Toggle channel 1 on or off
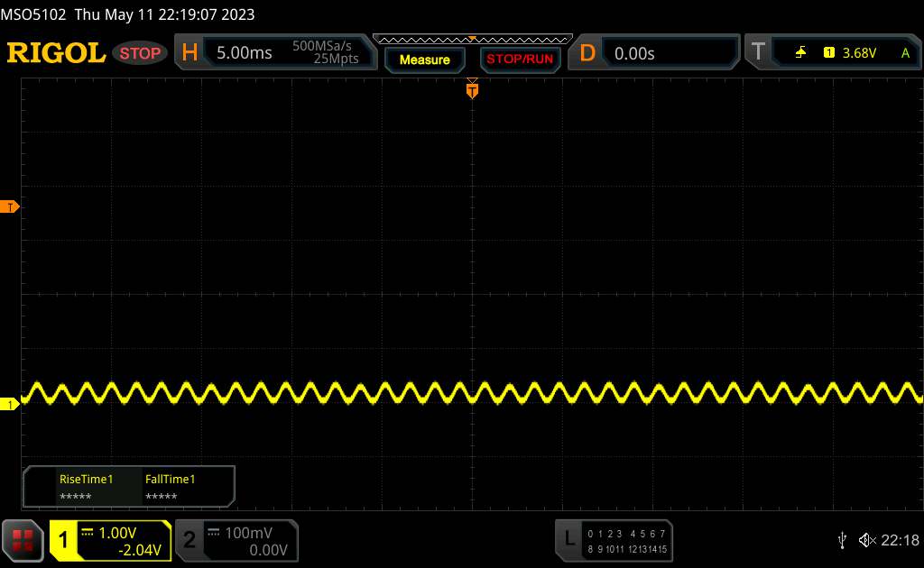This screenshot has height=568, width=924. [x=63, y=540]
